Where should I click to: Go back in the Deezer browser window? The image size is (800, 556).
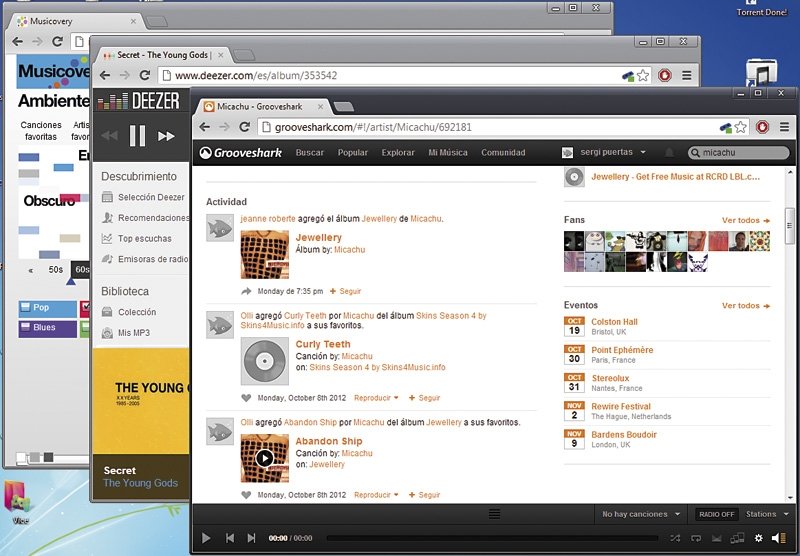(x=105, y=75)
